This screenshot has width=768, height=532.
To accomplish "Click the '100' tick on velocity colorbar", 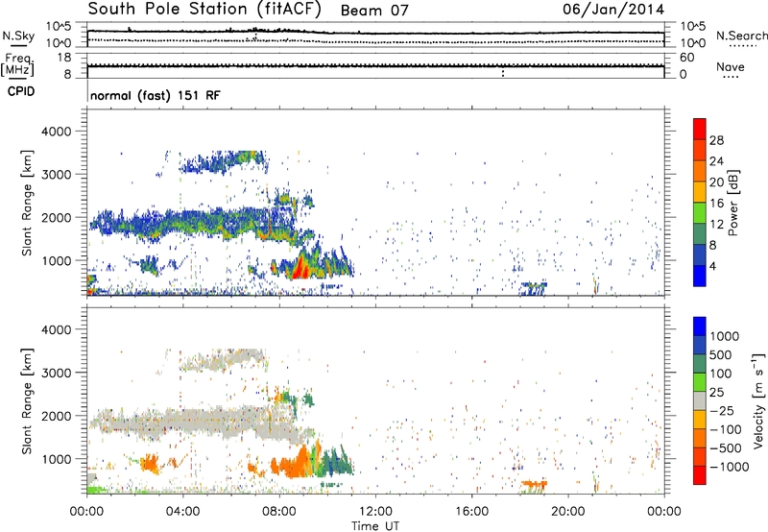I will pyautogui.click(x=721, y=374).
